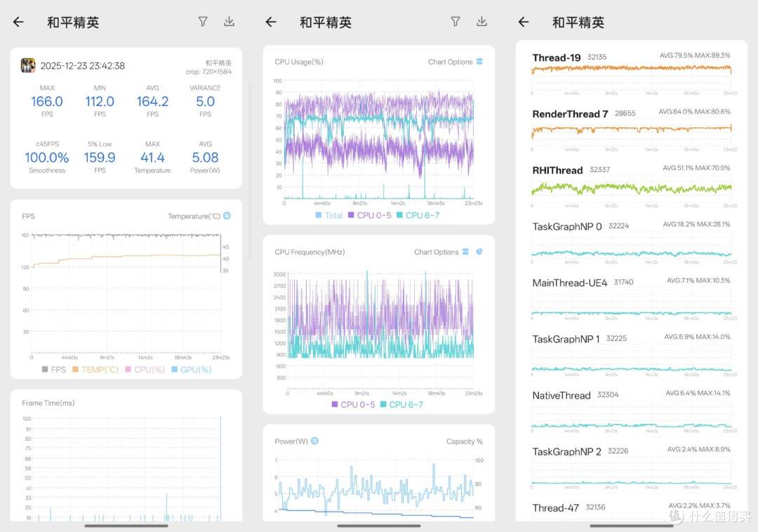Open filter on the CPU Usage screen
This screenshot has width=758, height=532.
[456, 21]
